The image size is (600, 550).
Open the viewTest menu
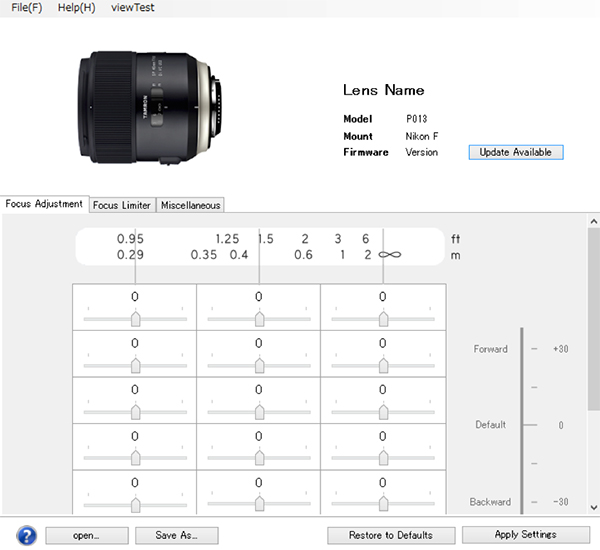click(132, 8)
